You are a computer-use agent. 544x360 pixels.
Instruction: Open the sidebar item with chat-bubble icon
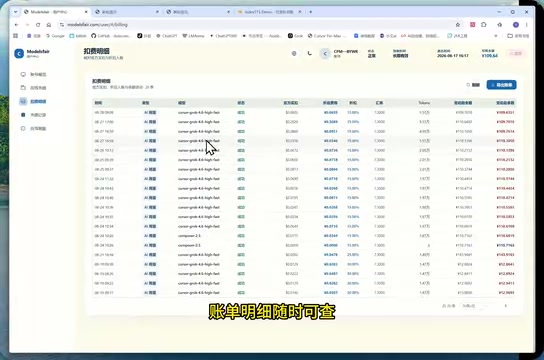pos(33,74)
